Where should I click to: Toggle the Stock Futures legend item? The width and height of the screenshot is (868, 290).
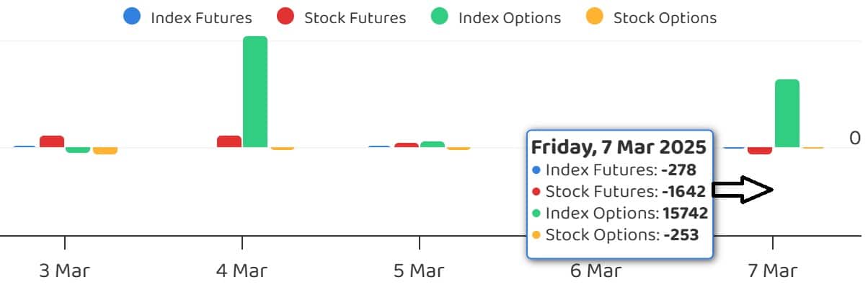coord(341,17)
